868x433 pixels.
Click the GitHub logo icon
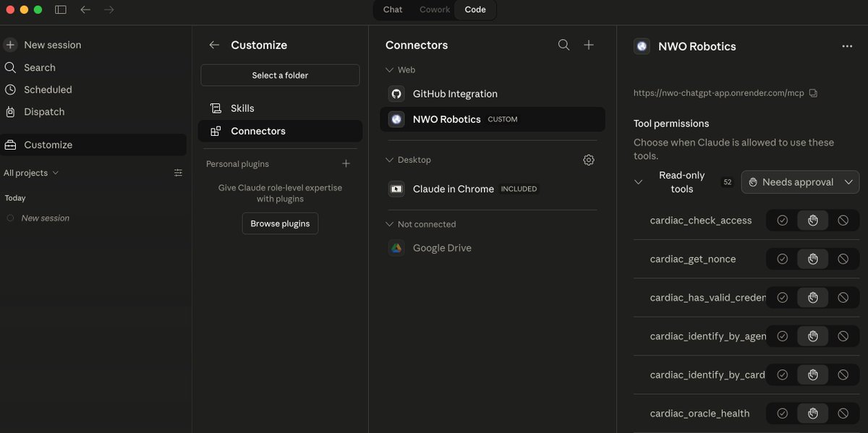click(396, 94)
